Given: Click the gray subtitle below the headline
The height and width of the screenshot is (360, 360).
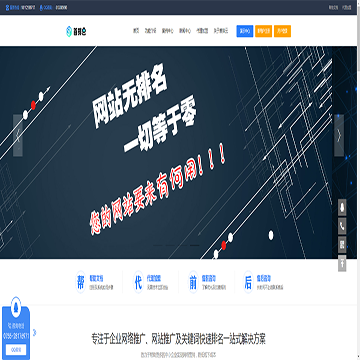Looking at the screenshot, I should click(x=178, y=355).
